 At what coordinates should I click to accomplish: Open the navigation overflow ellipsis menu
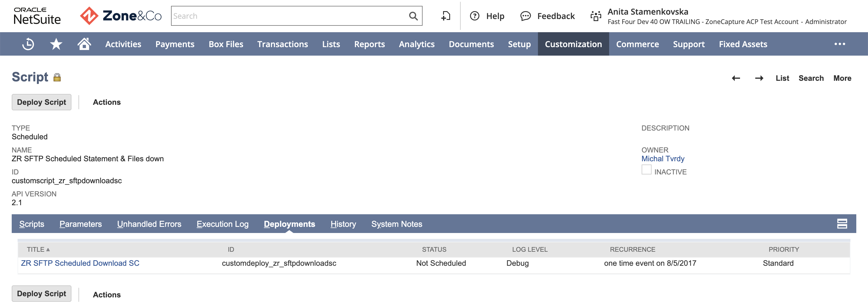point(840,44)
